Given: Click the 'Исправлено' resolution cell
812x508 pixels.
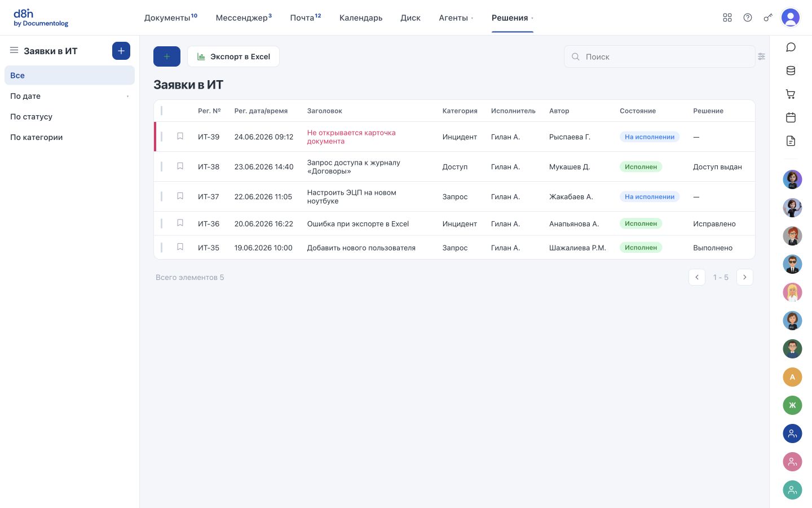Looking at the screenshot, I should click(714, 224).
